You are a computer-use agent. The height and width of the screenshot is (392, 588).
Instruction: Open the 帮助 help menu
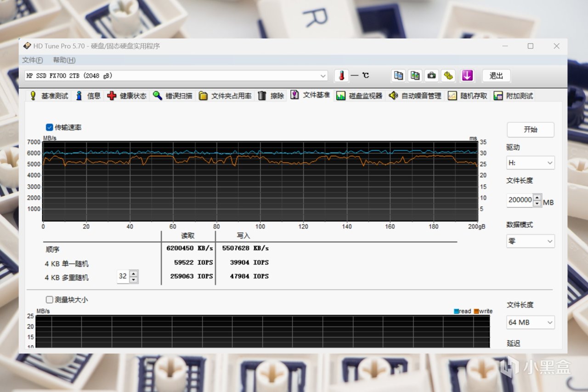(x=64, y=60)
